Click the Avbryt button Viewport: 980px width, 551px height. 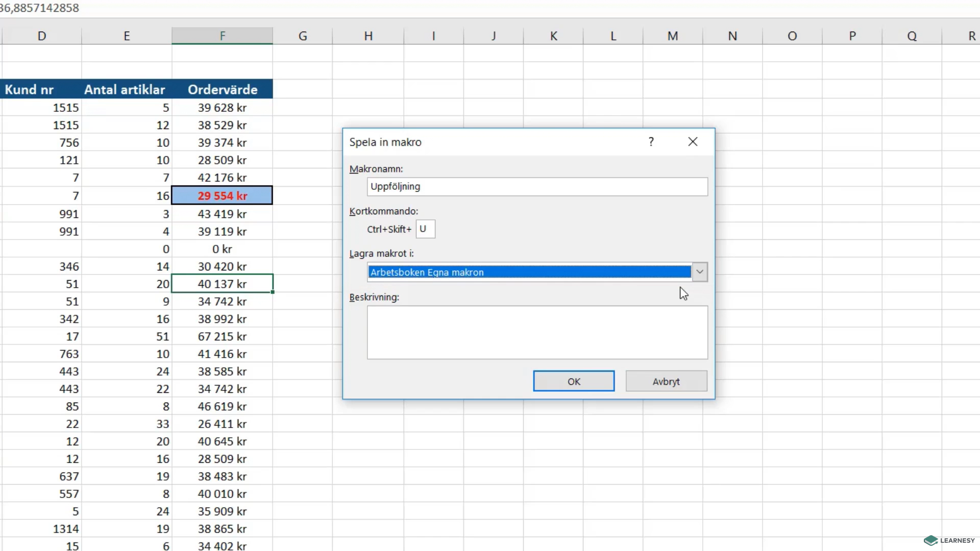pos(666,381)
